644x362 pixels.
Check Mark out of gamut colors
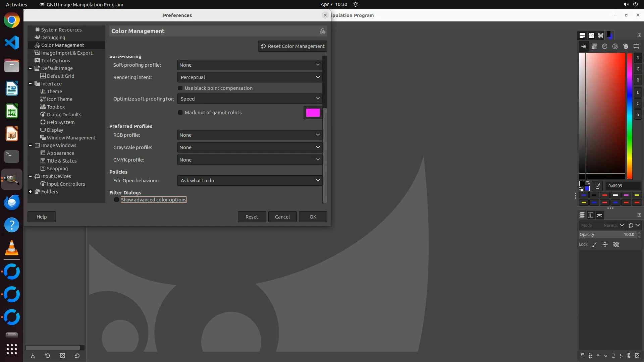pyautogui.click(x=180, y=113)
